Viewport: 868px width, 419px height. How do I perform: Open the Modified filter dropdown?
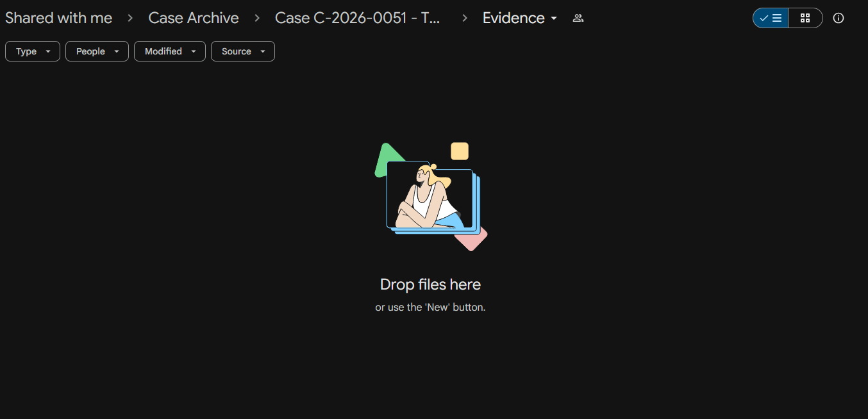[170, 51]
